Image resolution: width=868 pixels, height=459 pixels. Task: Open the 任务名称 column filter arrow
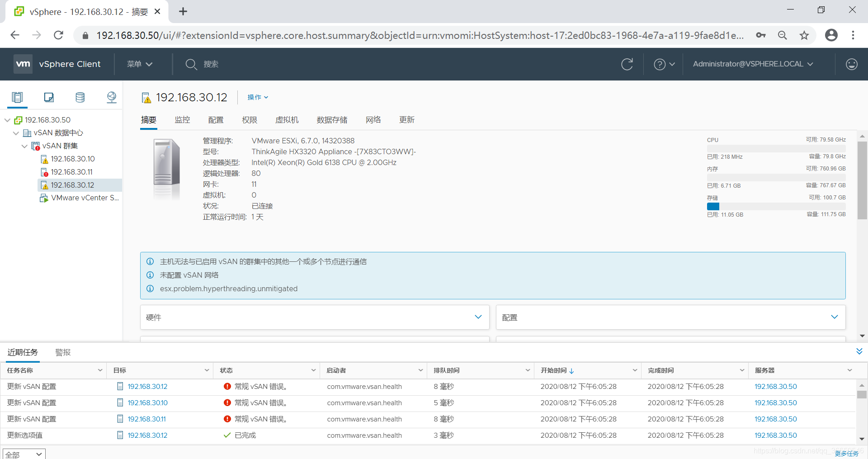[100, 370]
